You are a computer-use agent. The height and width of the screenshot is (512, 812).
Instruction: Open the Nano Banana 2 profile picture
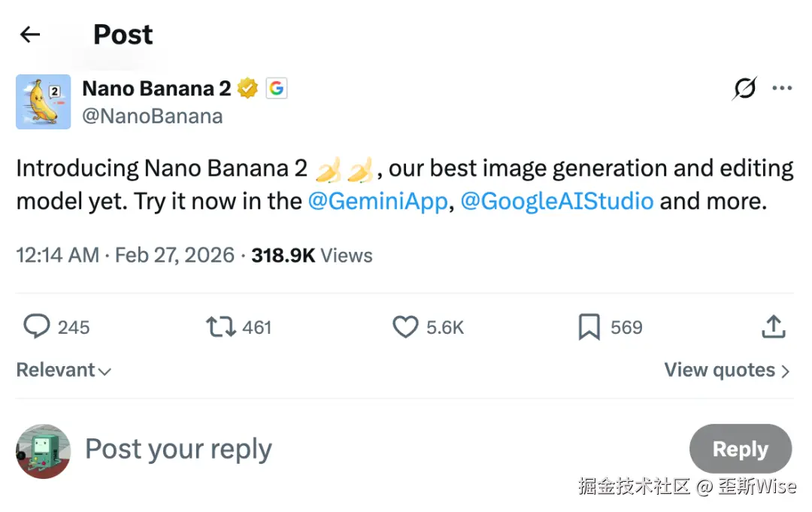click(43, 101)
